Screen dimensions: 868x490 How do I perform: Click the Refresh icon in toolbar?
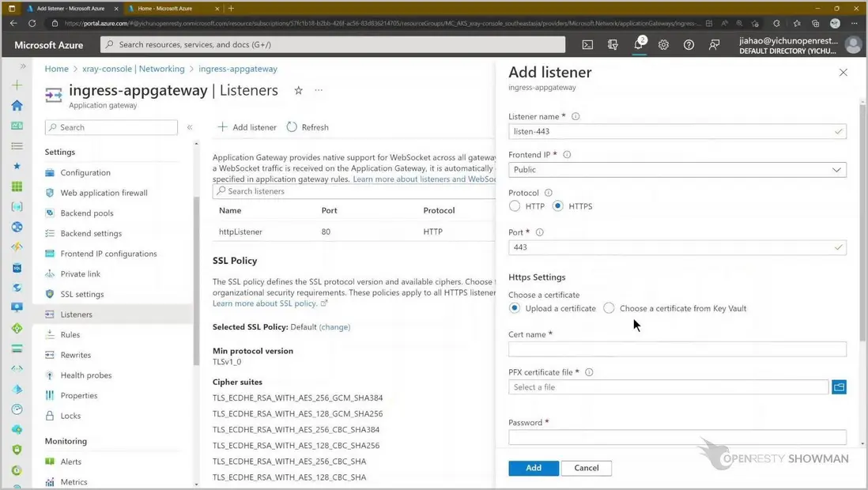click(x=292, y=127)
